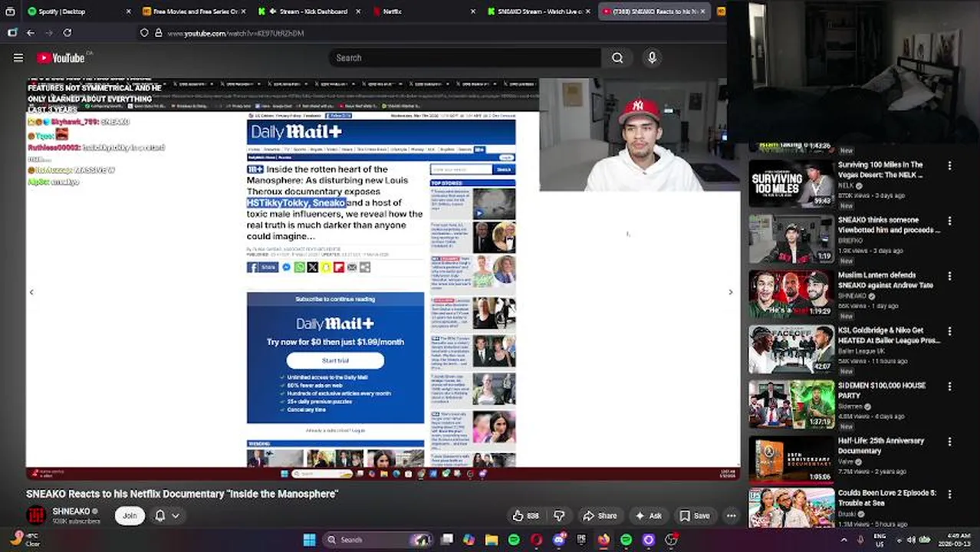Advance with right arrow on player
The width and height of the screenshot is (980, 552).
point(730,291)
